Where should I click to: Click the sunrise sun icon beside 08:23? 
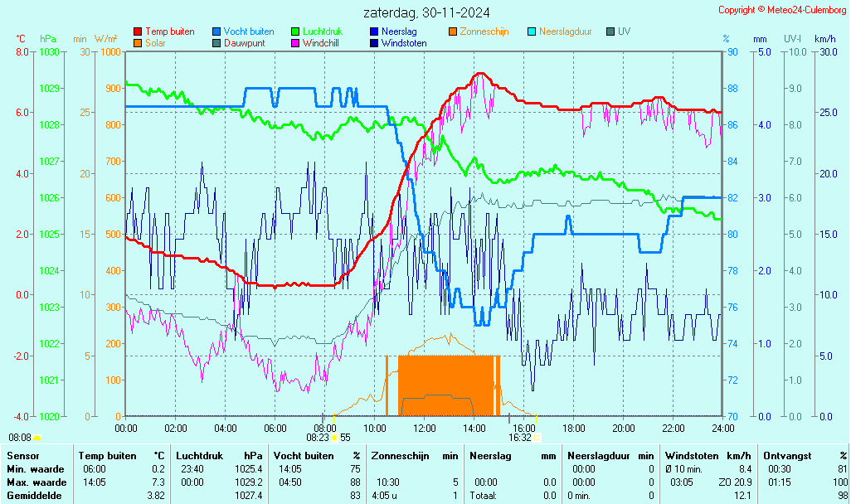[x=334, y=437]
